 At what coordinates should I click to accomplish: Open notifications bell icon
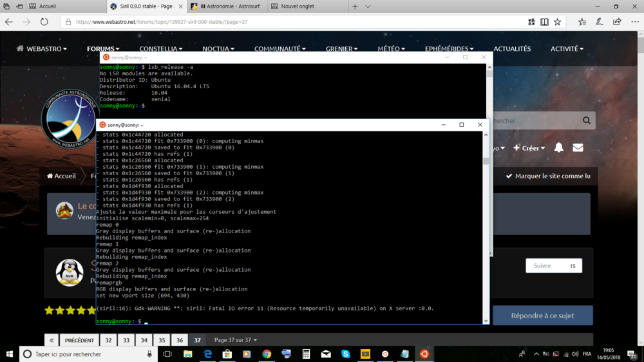pyautogui.click(x=558, y=148)
